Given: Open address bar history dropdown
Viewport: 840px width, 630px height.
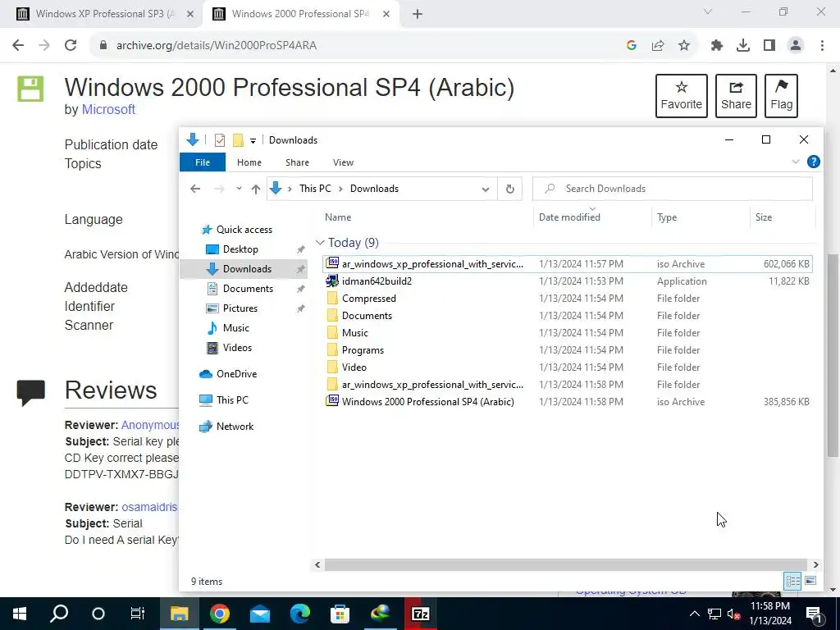Looking at the screenshot, I should pyautogui.click(x=486, y=189).
